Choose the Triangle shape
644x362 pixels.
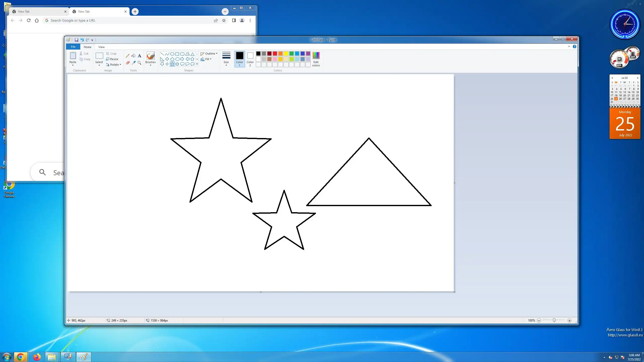(x=192, y=54)
